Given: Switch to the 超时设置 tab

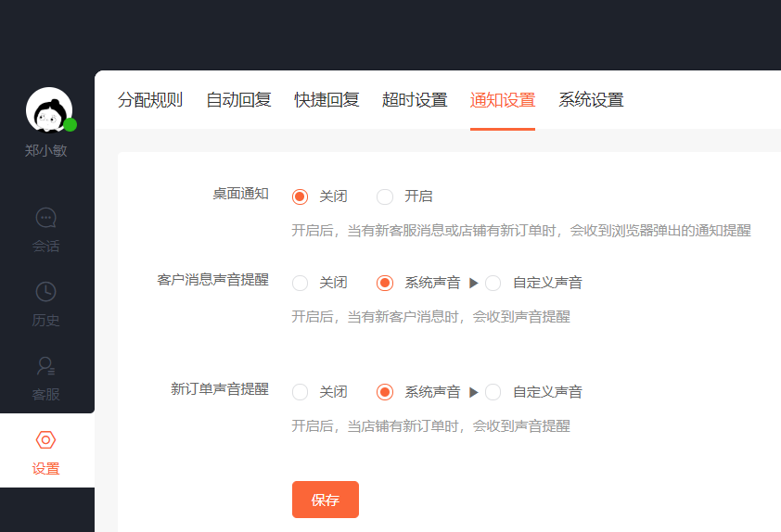Looking at the screenshot, I should pos(415,100).
